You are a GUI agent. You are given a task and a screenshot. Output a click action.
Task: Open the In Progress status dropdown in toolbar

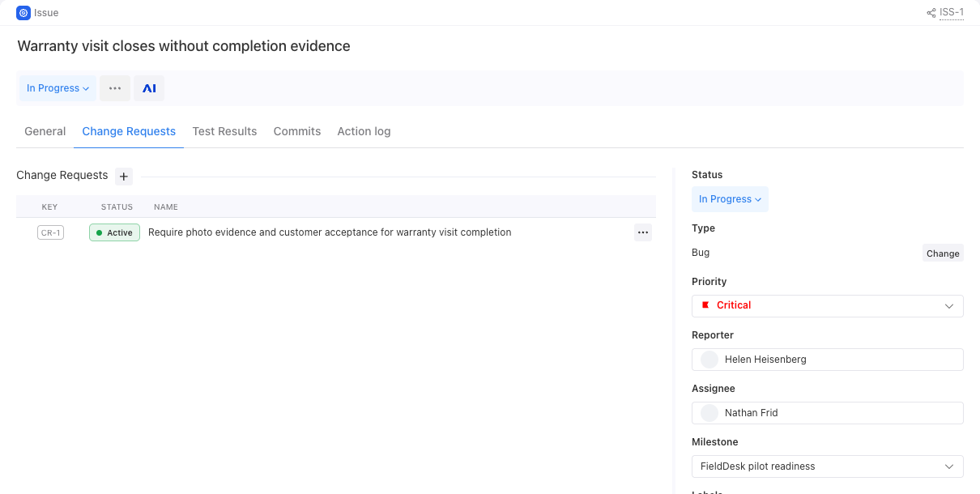pyautogui.click(x=58, y=88)
